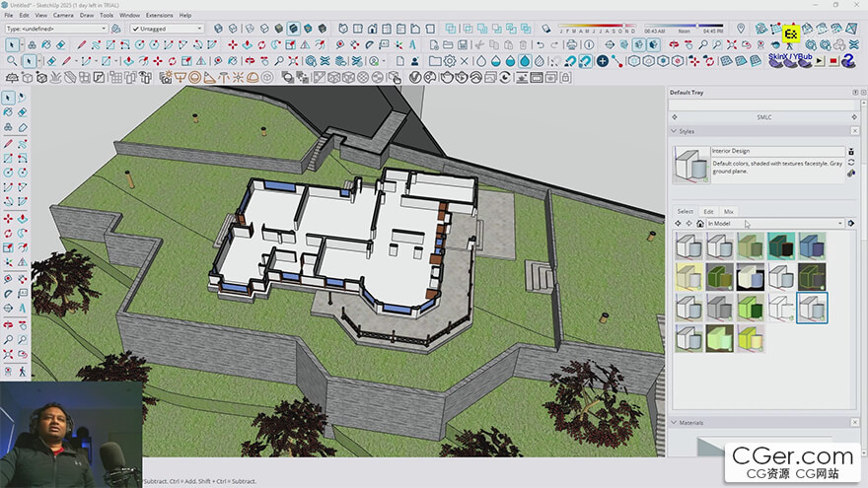Open the In Model styles collection dropdown
The width and height of the screenshot is (868, 488).
[774, 224]
